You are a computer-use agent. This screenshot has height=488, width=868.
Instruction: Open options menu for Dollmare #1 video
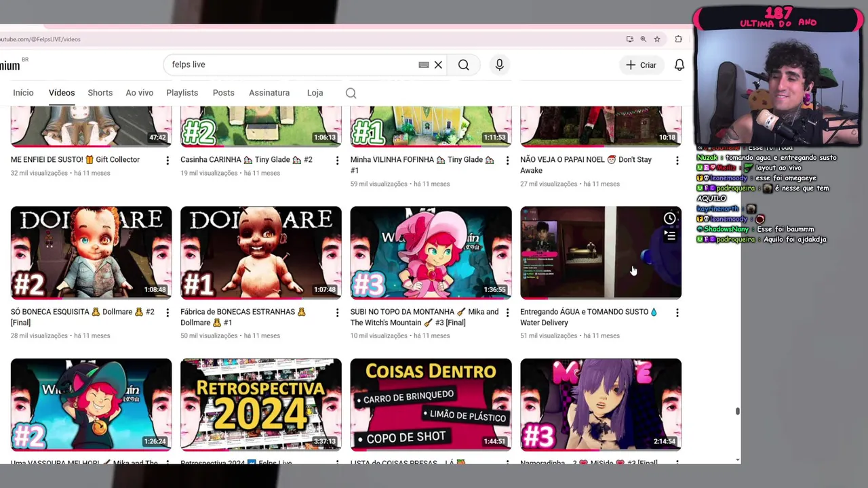click(337, 312)
